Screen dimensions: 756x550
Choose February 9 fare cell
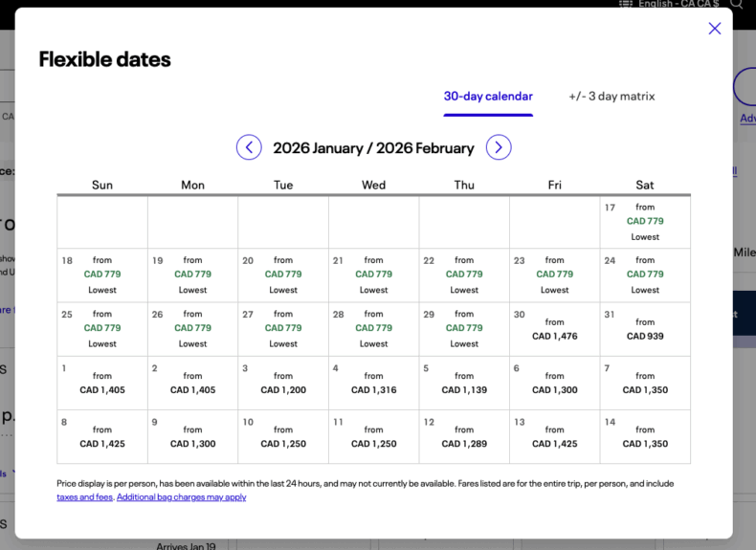[x=193, y=437]
